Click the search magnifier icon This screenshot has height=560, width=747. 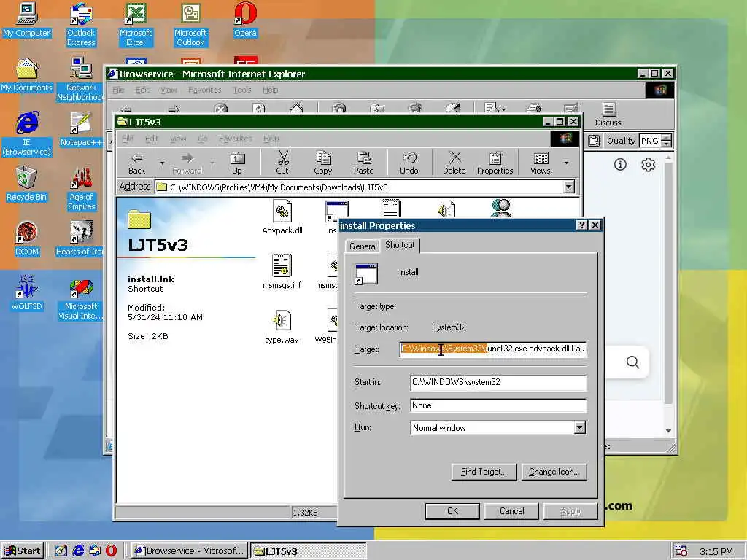(632, 362)
